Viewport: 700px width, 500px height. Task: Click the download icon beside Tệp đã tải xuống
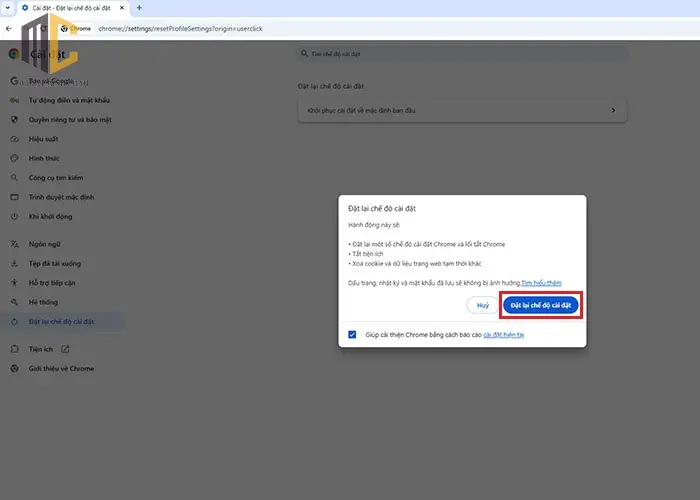click(14, 263)
